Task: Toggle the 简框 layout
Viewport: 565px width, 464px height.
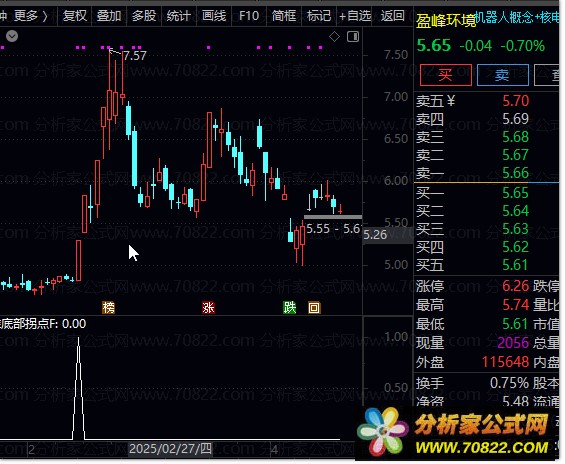Action: click(284, 16)
